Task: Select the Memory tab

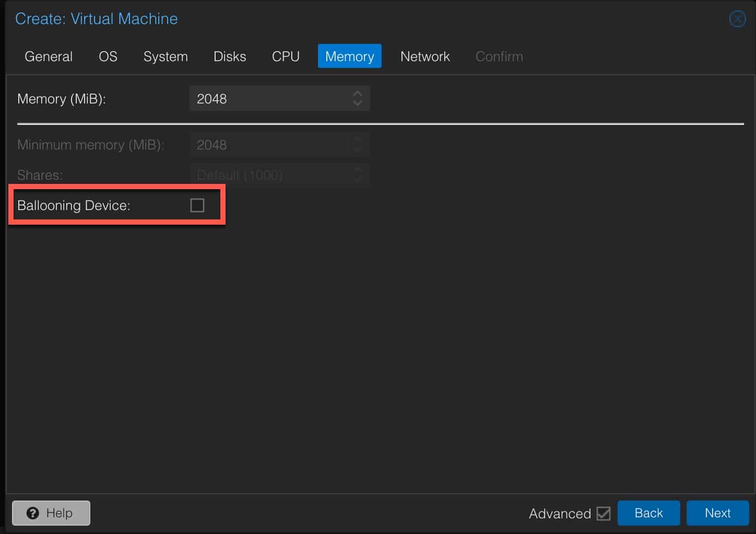Action: (x=350, y=56)
